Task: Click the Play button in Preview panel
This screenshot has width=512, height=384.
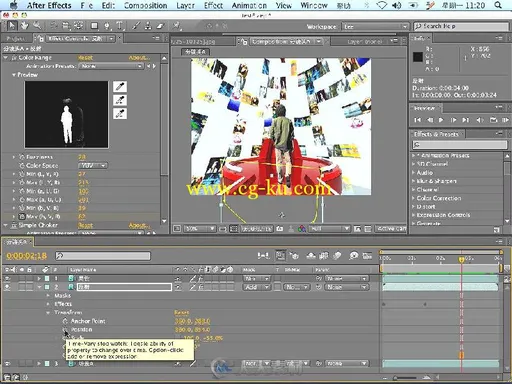Action: pyautogui.click(x=441, y=120)
